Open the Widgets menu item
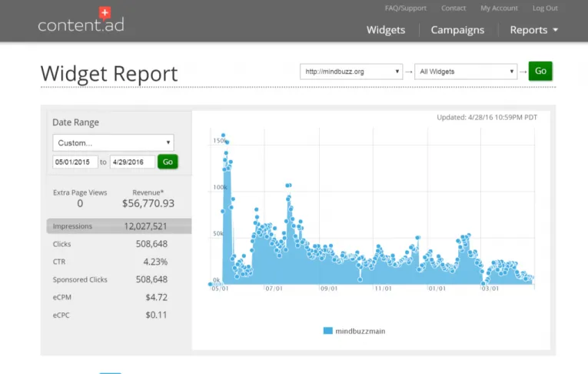588x374 pixels. [386, 30]
